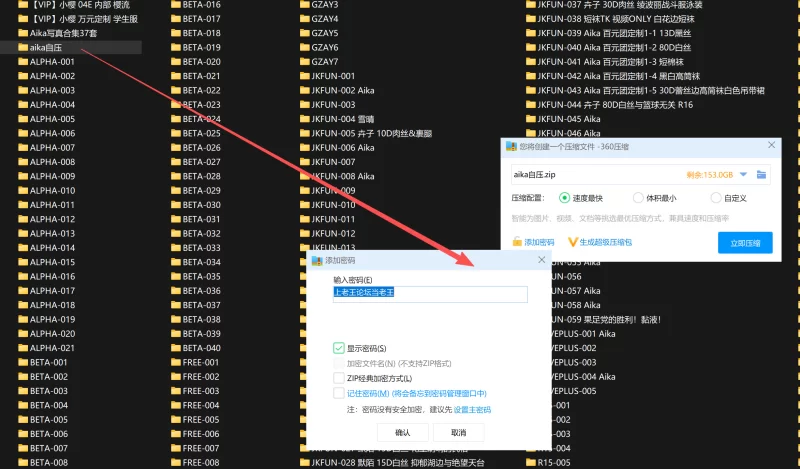
Task: Click the V icon for 生成超级压缩包
Action: [573, 242]
